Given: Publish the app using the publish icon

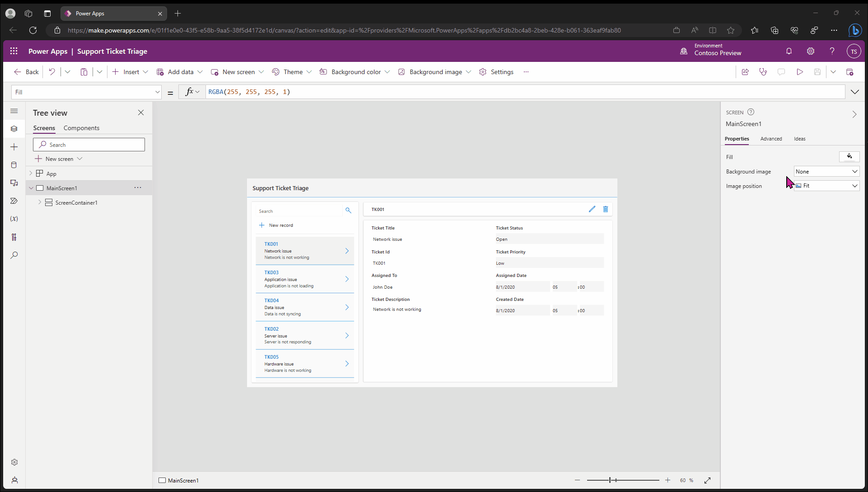Looking at the screenshot, I should click(849, 72).
